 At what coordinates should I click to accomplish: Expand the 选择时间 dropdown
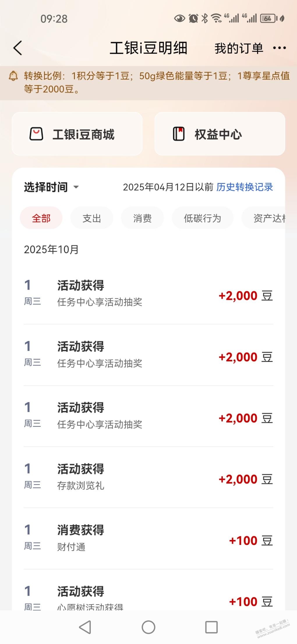click(x=52, y=187)
